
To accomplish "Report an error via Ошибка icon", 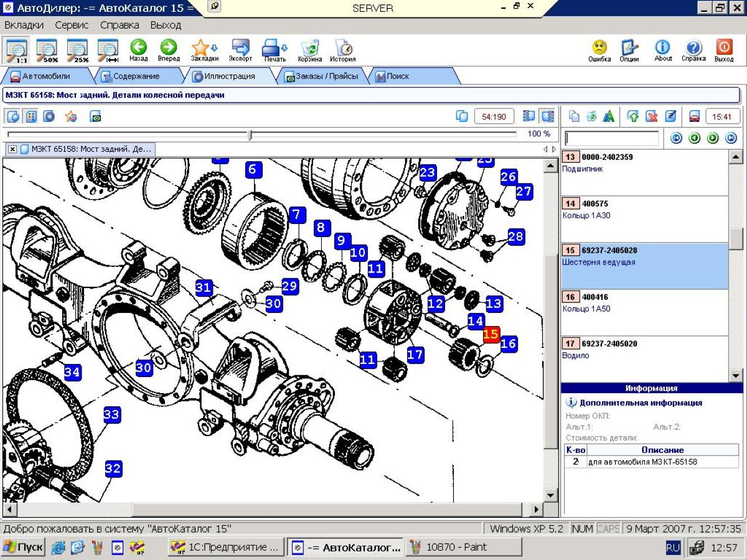I will coord(599,50).
